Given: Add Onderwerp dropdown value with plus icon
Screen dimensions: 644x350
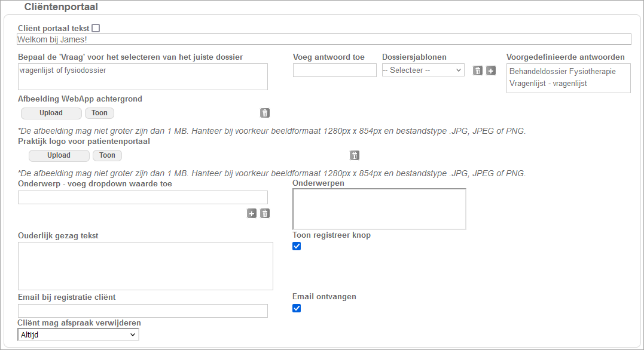Looking at the screenshot, I should (252, 213).
